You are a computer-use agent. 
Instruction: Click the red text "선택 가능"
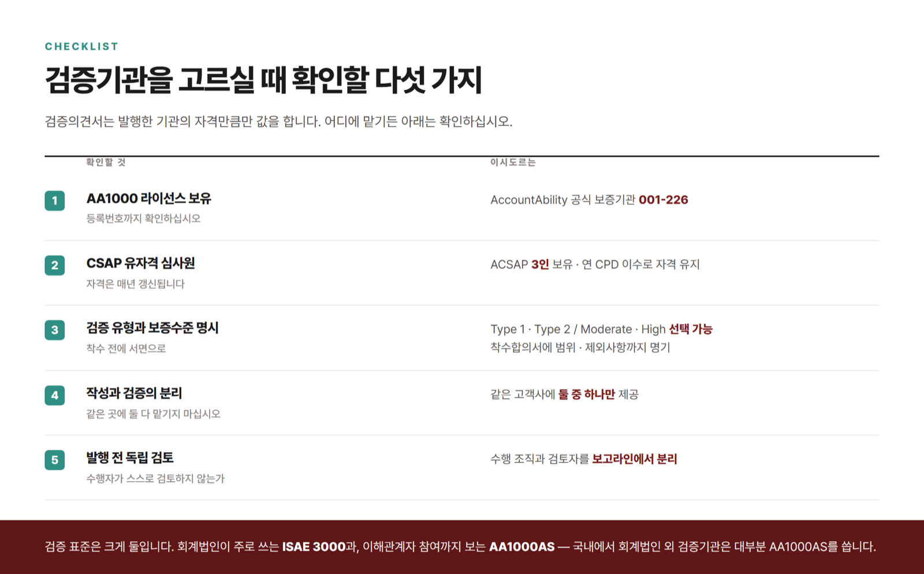point(691,329)
